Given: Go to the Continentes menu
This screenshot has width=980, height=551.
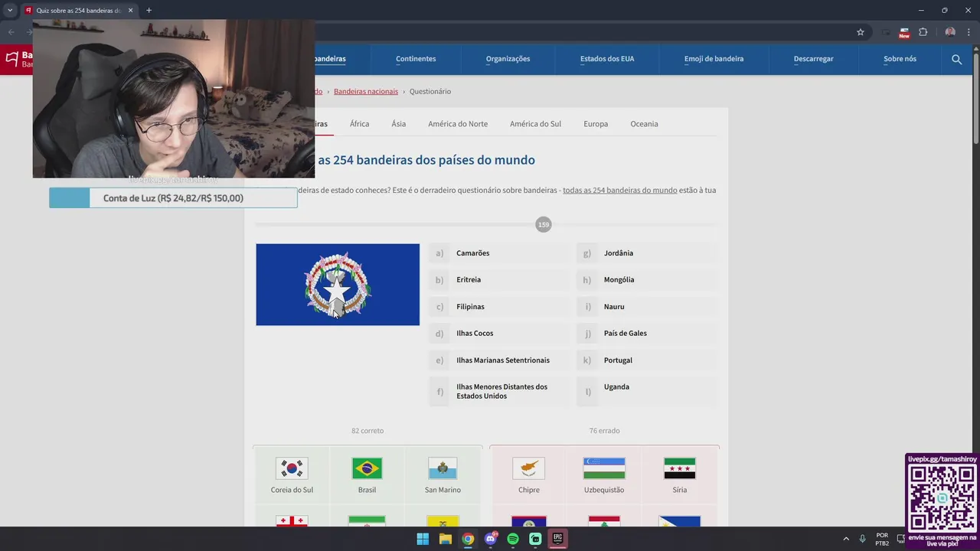Looking at the screenshot, I should coord(416,59).
